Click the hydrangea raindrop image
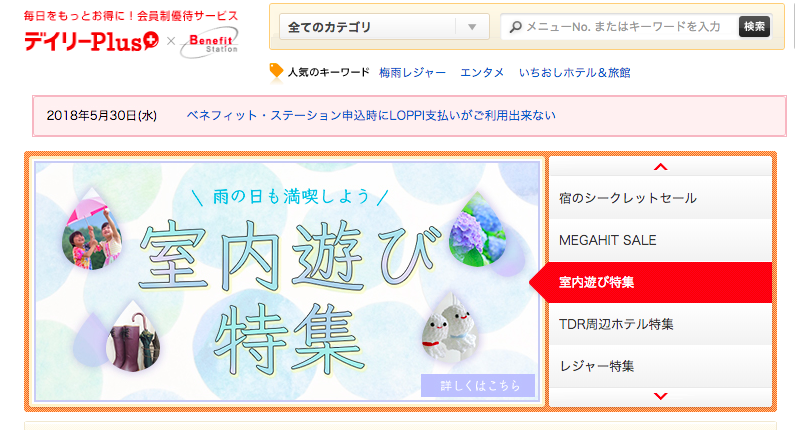This screenshot has width=795, height=430. pos(477,230)
